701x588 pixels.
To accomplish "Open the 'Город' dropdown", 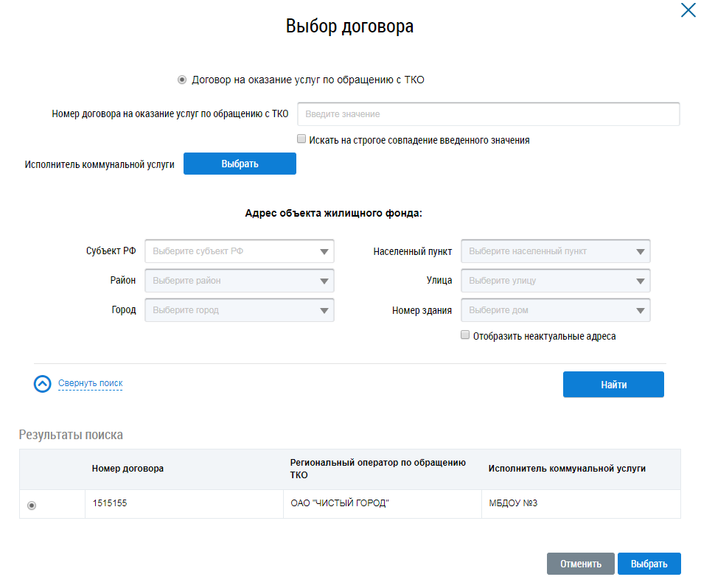I will (240, 310).
